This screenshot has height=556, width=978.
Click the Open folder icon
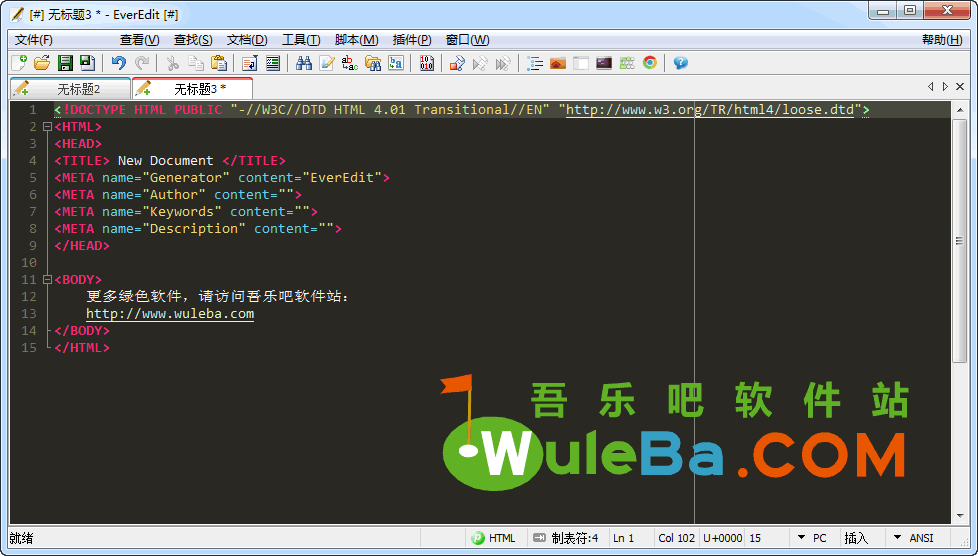42,62
